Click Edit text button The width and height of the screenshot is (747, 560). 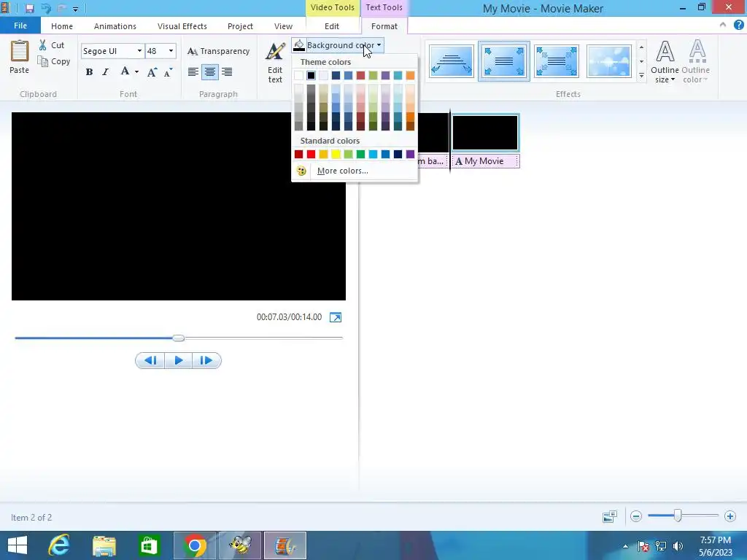(x=275, y=63)
